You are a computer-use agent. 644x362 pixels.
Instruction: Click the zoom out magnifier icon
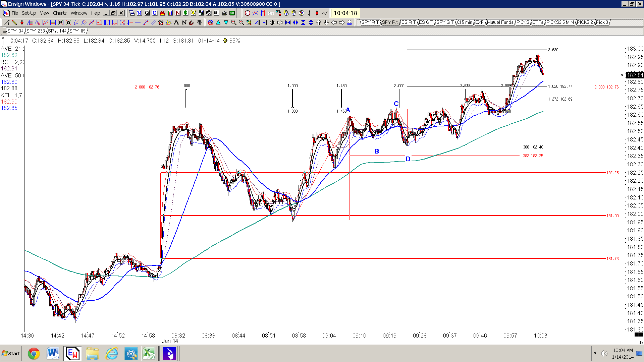pyautogui.click(x=241, y=22)
